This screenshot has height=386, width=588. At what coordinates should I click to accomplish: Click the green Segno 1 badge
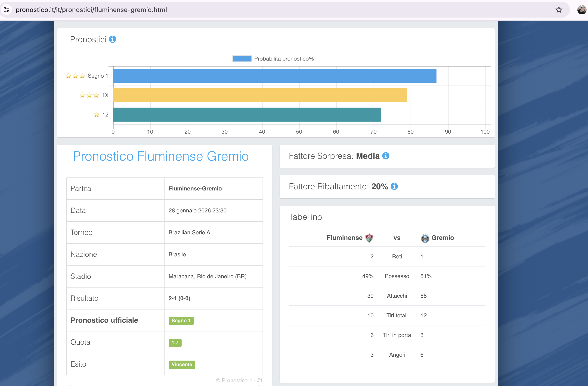coord(181,321)
